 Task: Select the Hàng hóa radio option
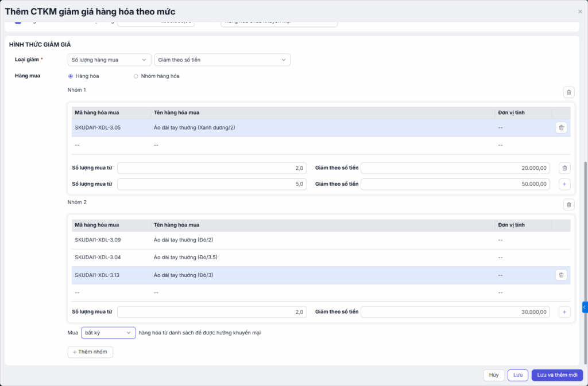pos(71,76)
